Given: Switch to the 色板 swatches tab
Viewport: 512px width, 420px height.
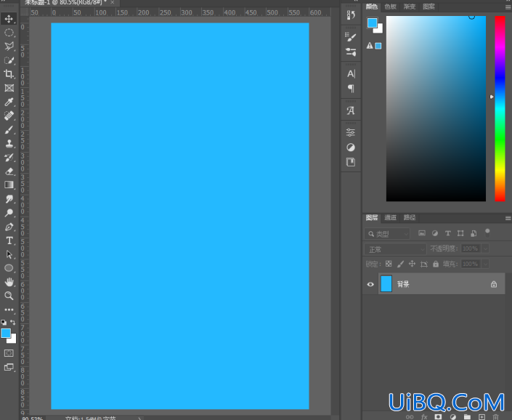Looking at the screenshot, I should point(390,7).
